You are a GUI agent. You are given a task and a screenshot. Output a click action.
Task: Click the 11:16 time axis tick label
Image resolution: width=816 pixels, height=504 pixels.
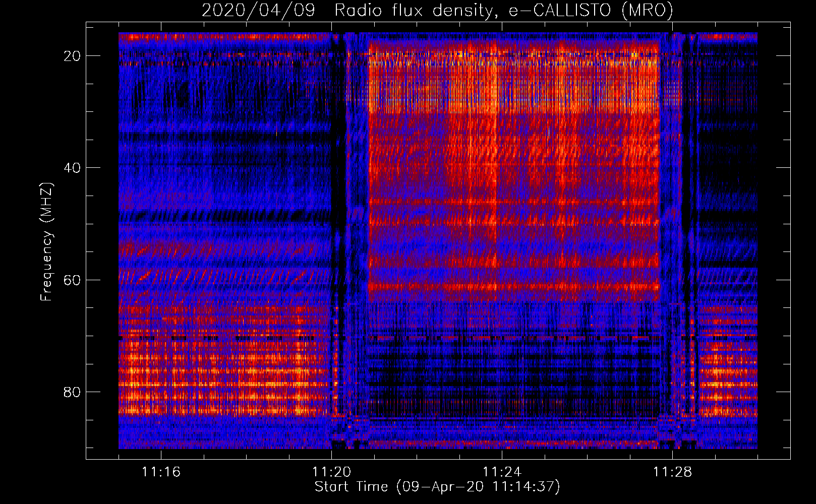(x=161, y=472)
